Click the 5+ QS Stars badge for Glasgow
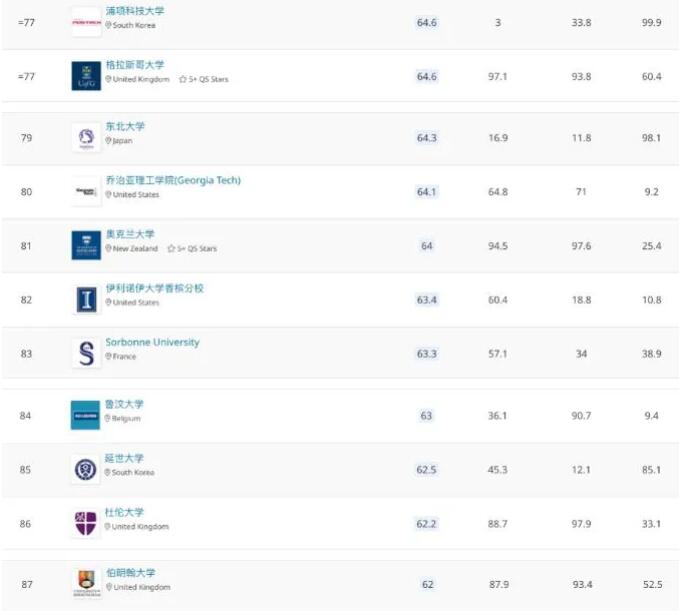 pyautogui.click(x=204, y=79)
